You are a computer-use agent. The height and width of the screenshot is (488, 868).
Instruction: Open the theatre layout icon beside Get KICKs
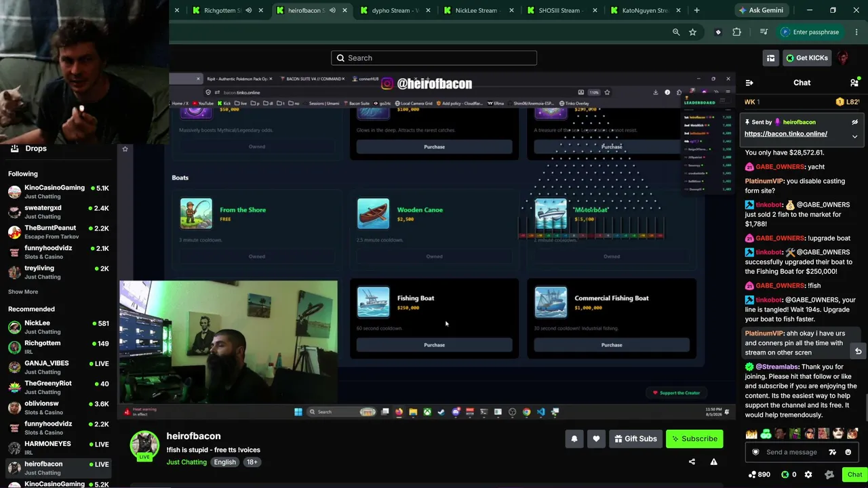(x=770, y=58)
